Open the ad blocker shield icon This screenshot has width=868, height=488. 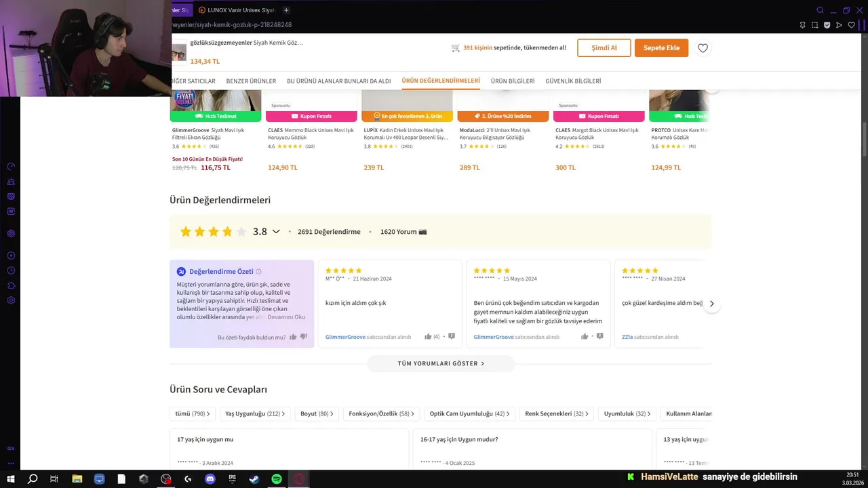[827, 25]
